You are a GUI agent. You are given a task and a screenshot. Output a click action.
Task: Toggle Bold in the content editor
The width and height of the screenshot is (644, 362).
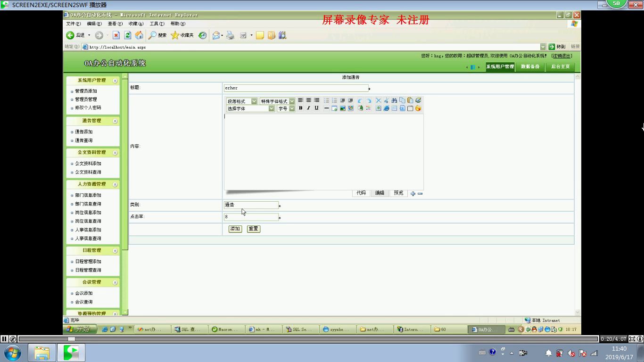[300, 108]
